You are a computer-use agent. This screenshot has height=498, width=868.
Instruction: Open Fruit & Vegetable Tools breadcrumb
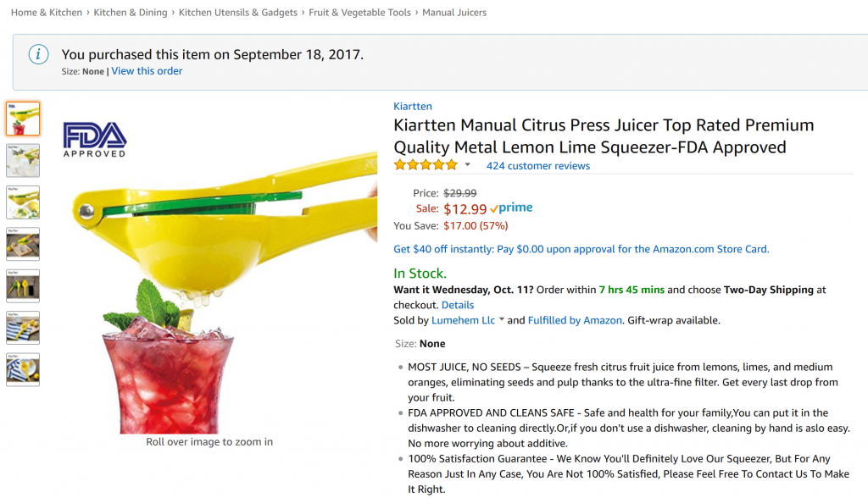tap(359, 12)
